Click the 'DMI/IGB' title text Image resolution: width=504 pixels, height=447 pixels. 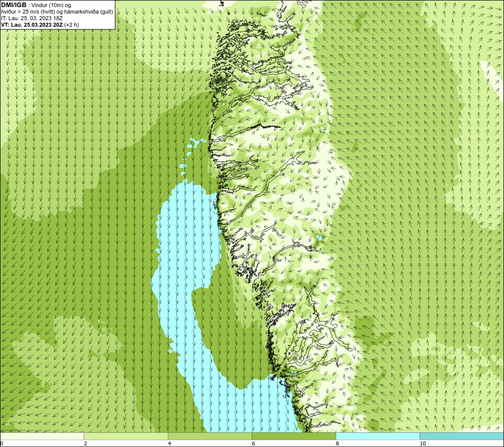coord(14,5)
